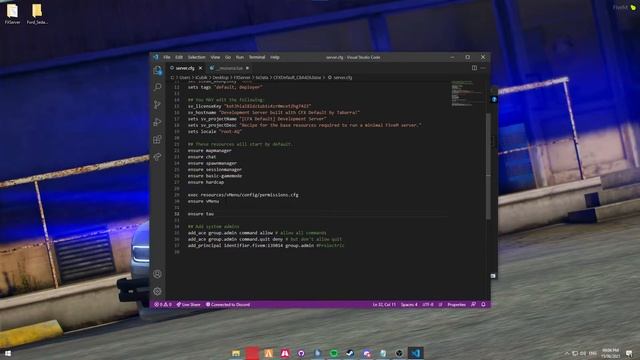Open the Ford_Seda desktop folder
The height and width of the screenshot is (360, 640).
click(x=37, y=14)
